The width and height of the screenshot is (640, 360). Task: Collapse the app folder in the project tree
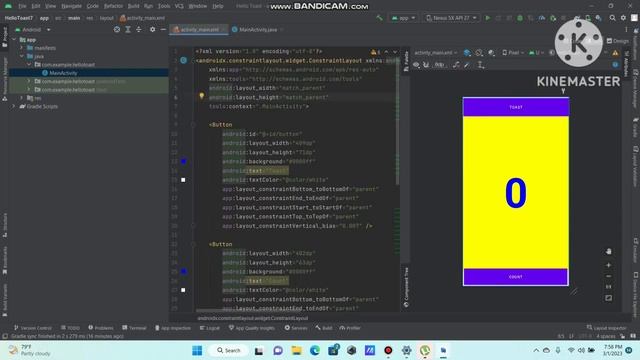tap(14, 40)
